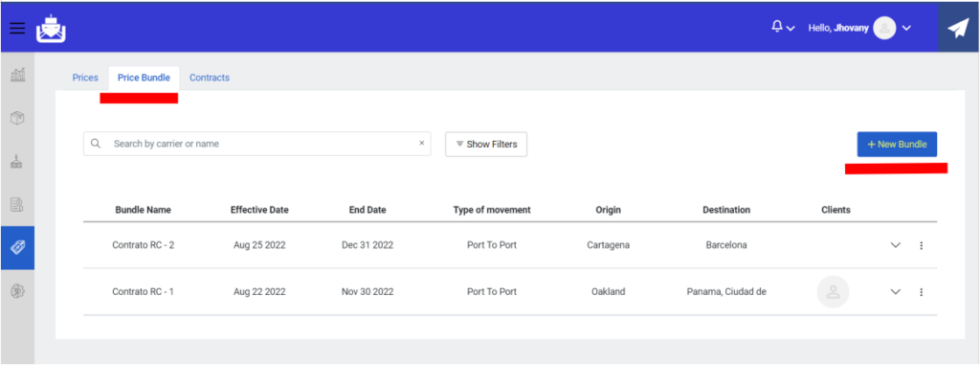
Task: Switch to the Prices tab
Action: [x=85, y=78]
